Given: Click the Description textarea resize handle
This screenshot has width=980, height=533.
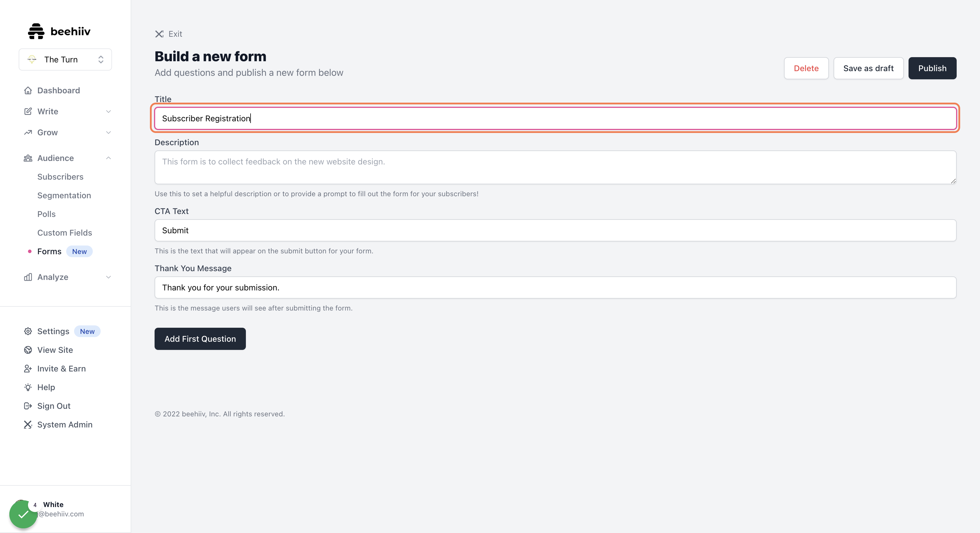Looking at the screenshot, I should (x=953, y=181).
